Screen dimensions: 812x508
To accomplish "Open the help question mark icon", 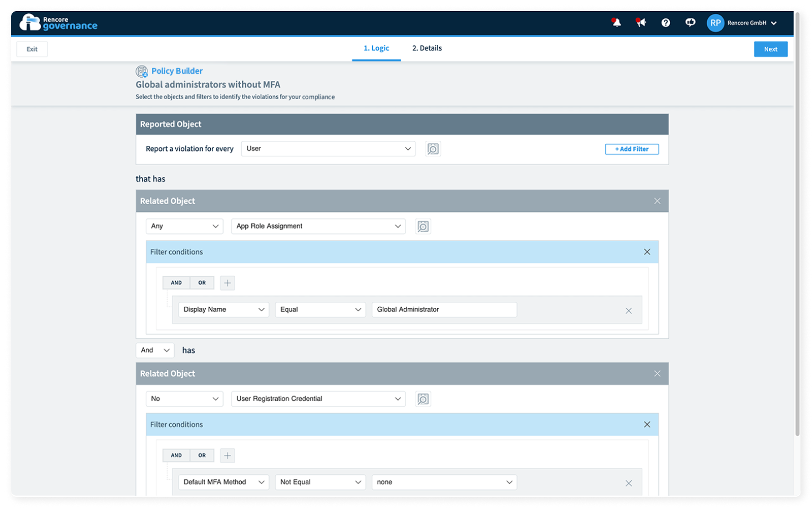I will point(666,23).
